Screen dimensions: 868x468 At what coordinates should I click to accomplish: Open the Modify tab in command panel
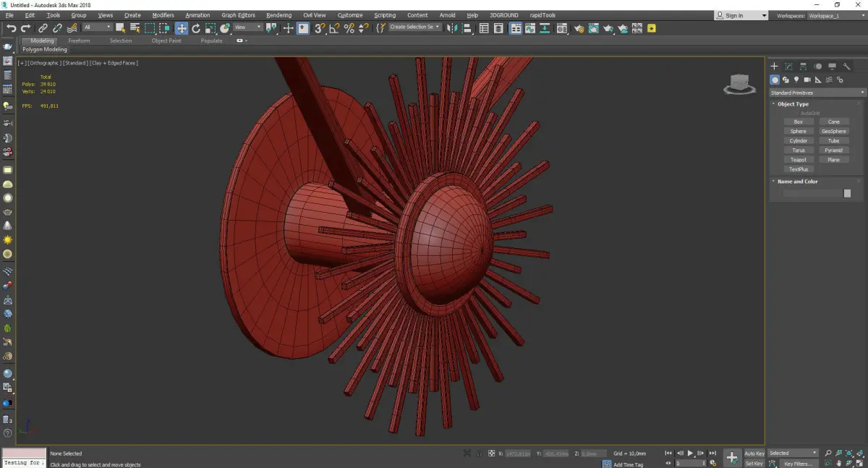(788, 67)
